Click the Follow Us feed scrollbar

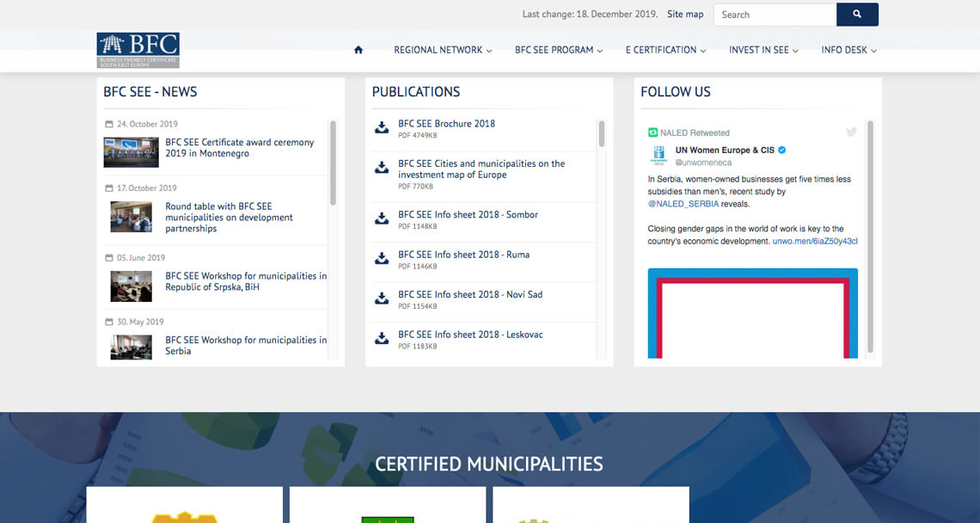point(870,237)
